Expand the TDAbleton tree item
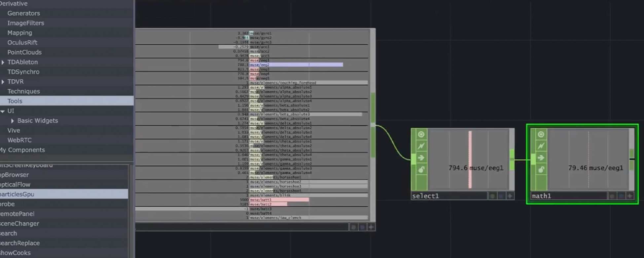This screenshot has width=644, height=258. pos(3,62)
